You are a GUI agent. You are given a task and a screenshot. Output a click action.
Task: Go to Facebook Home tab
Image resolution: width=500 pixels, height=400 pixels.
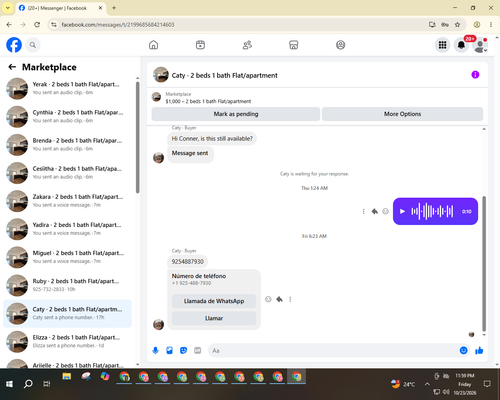(x=153, y=45)
